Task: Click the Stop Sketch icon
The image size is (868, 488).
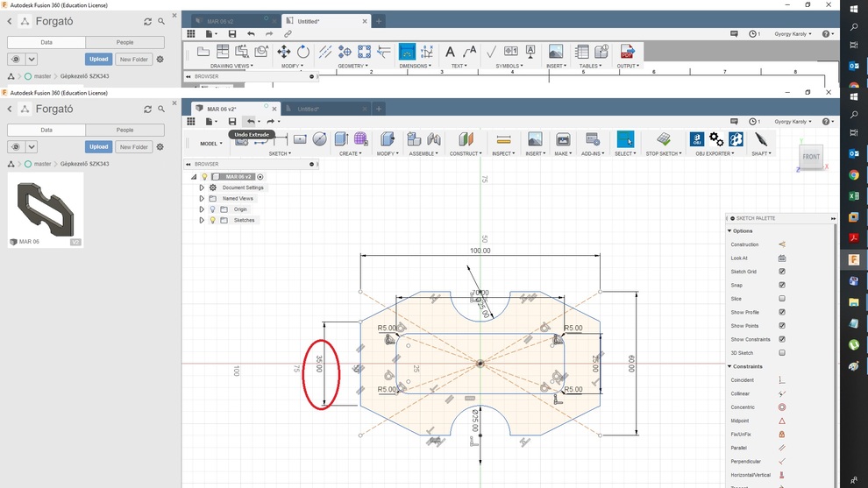Action: [664, 139]
